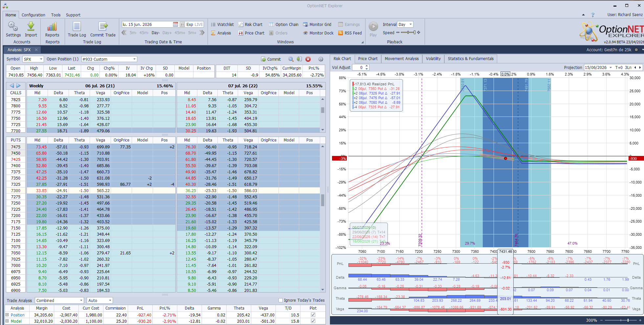This screenshot has height=325, width=644.
Task: Click the trading date input field
Action: pos(147,24)
